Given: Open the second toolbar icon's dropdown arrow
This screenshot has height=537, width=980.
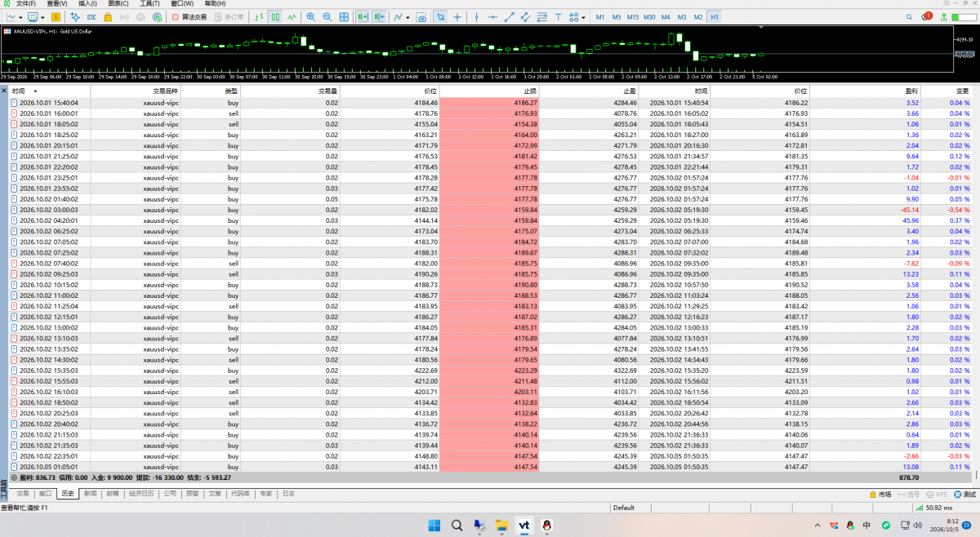Looking at the screenshot, I should (x=42, y=16).
